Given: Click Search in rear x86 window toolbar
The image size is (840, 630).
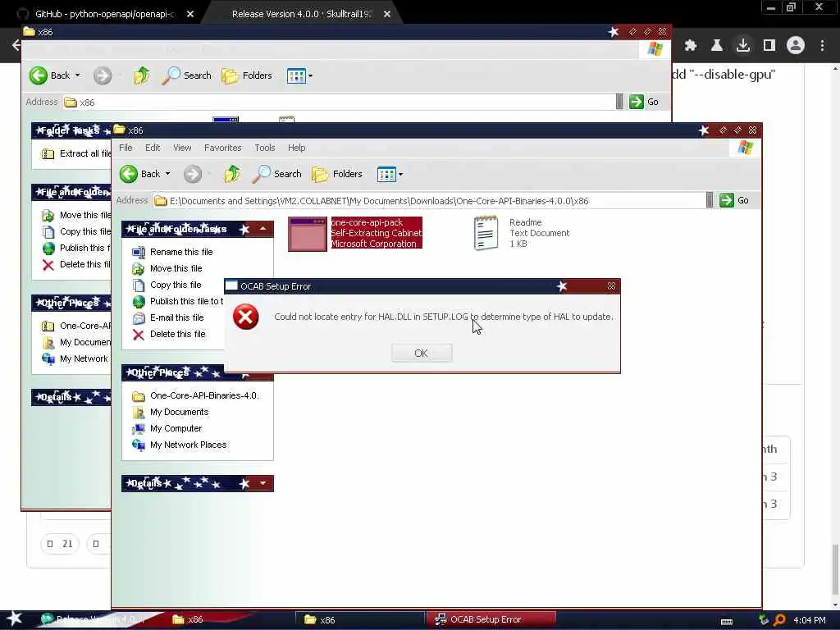Looking at the screenshot, I should 186,75.
